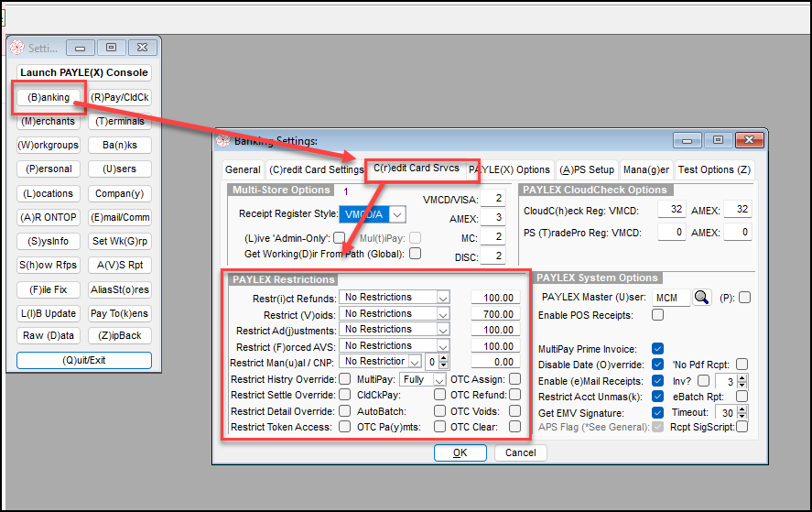Open the (U)sers button

tap(120, 169)
